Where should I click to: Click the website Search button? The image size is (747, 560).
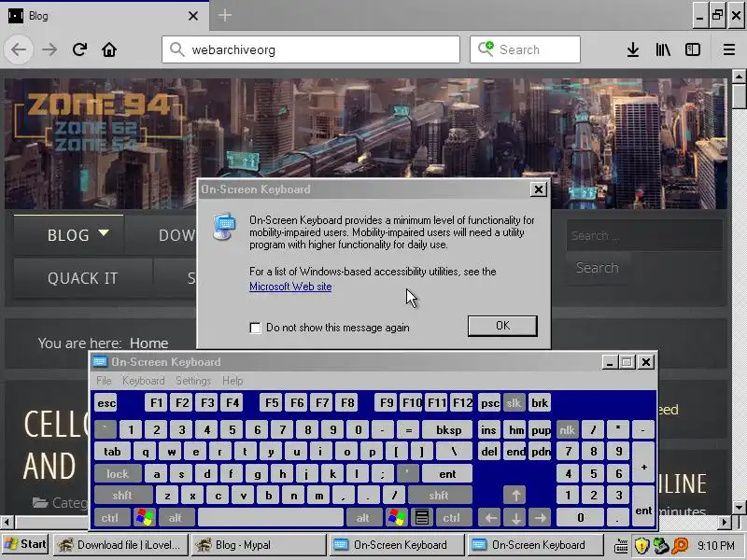598,268
